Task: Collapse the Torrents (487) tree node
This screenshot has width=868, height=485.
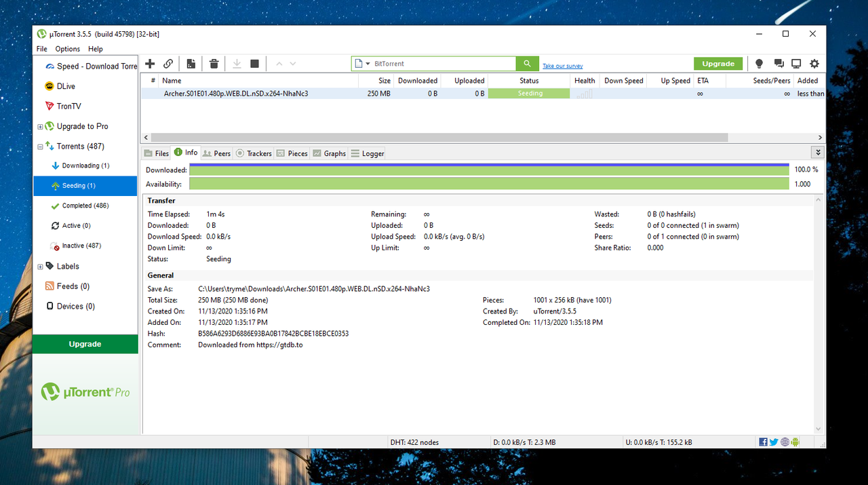Action: tap(40, 147)
